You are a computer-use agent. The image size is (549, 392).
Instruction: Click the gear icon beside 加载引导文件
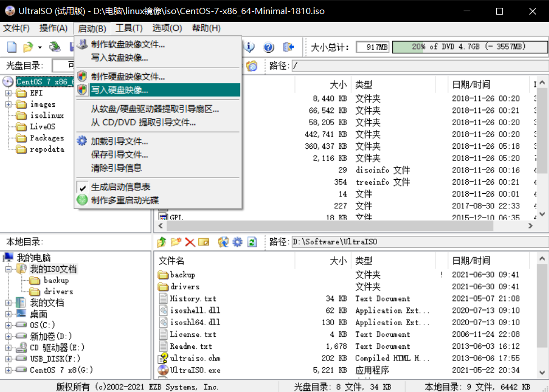(82, 141)
